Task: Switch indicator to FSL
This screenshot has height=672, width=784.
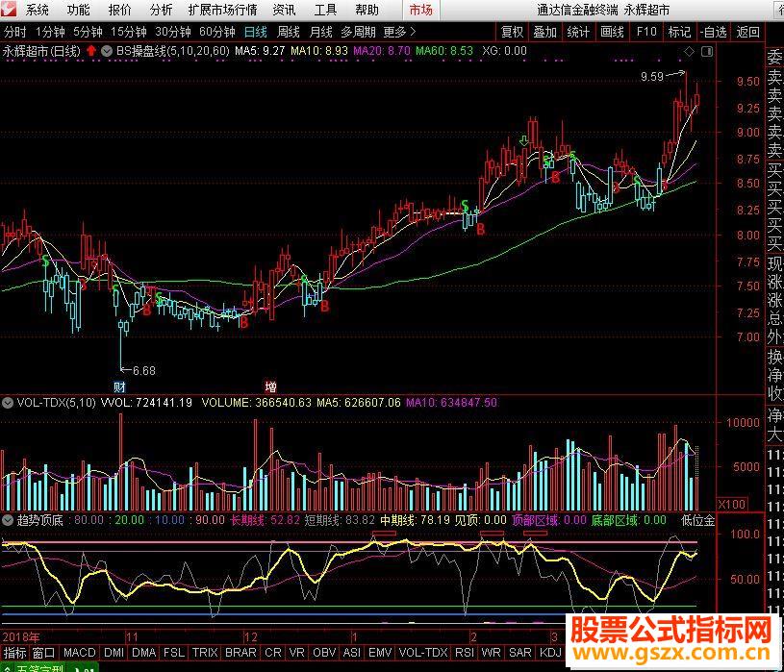Action: pyautogui.click(x=174, y=653)
